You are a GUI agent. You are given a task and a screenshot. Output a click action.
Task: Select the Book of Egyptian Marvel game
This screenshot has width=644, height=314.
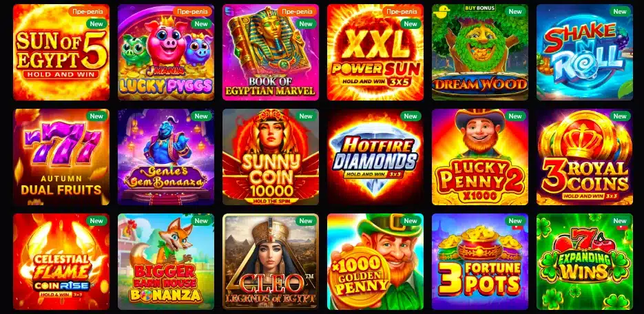[271, 52]
